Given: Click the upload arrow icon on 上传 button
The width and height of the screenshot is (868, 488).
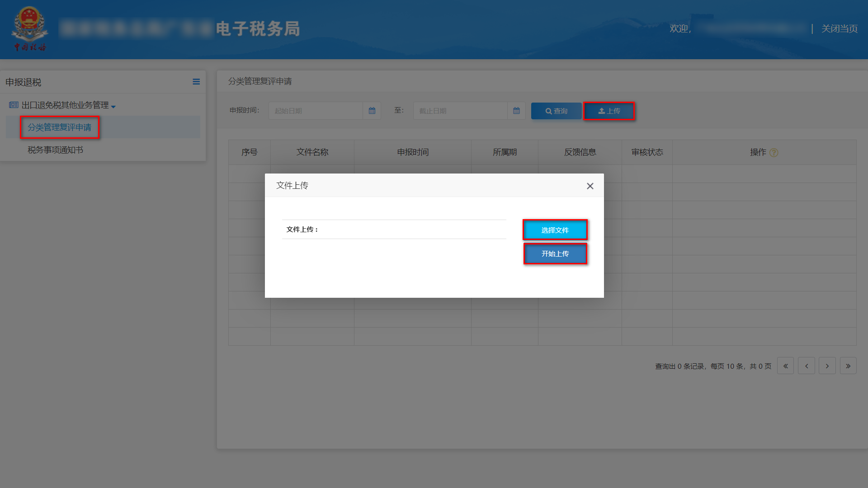Looking at the screenshot, I should 601,111.
